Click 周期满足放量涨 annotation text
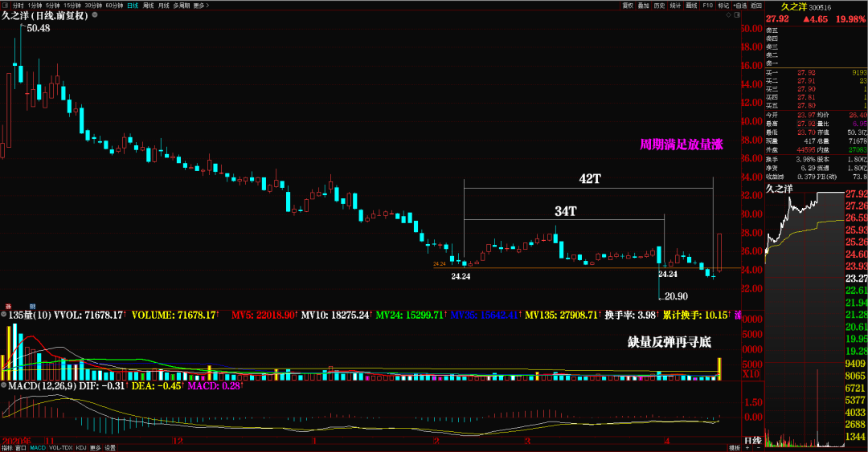This screenshot has height=452, width=868. tap(682, 145)
